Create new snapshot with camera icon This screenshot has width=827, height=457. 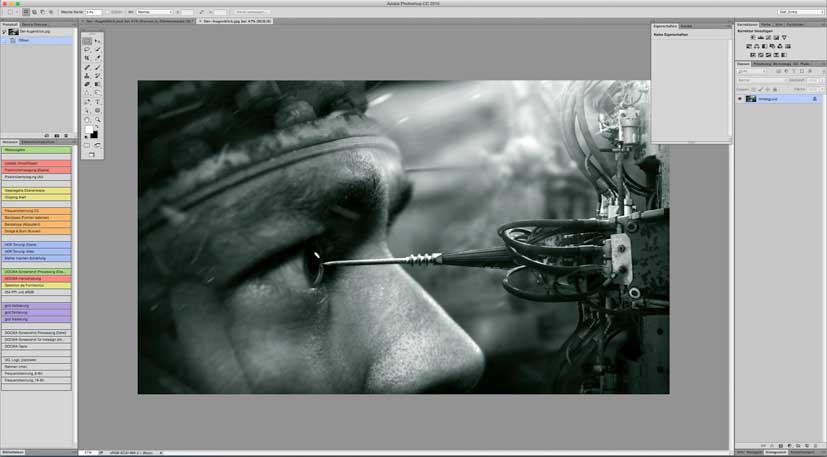click(x=56, y=136)
